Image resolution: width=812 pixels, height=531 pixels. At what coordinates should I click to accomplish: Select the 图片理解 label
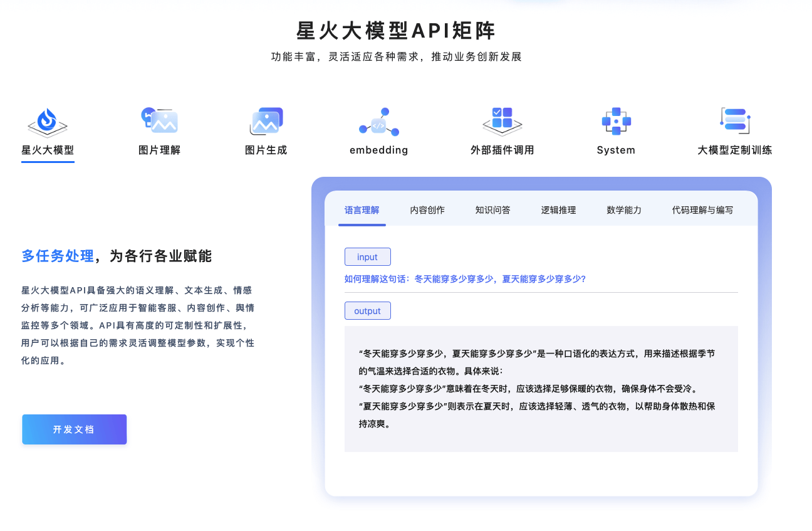[x=159, y=150]
